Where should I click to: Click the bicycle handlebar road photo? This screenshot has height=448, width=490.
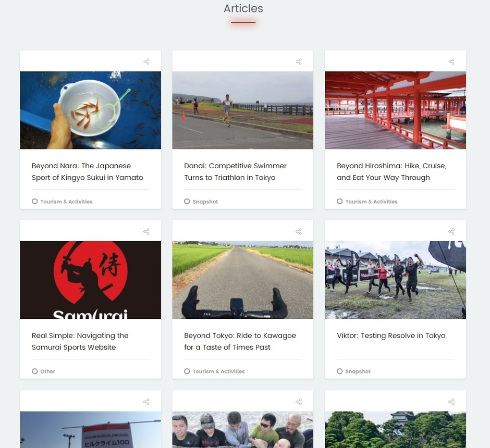click(243, 280)
